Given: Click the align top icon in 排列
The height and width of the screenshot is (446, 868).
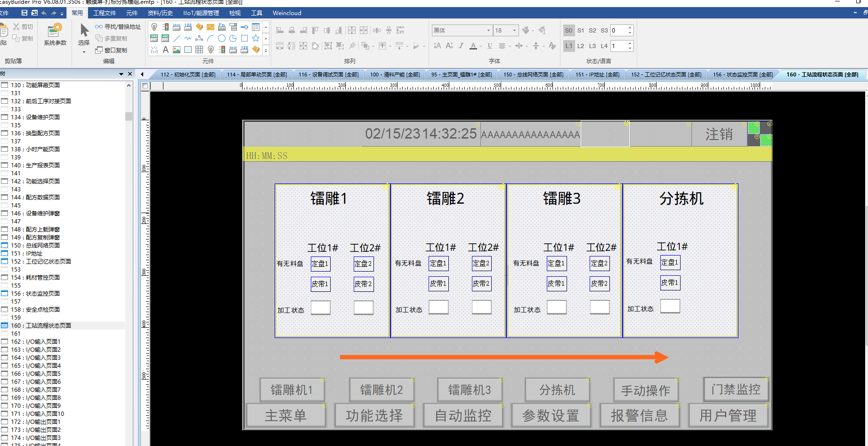Looking at the screenshot, I should (x=315, y=30).
